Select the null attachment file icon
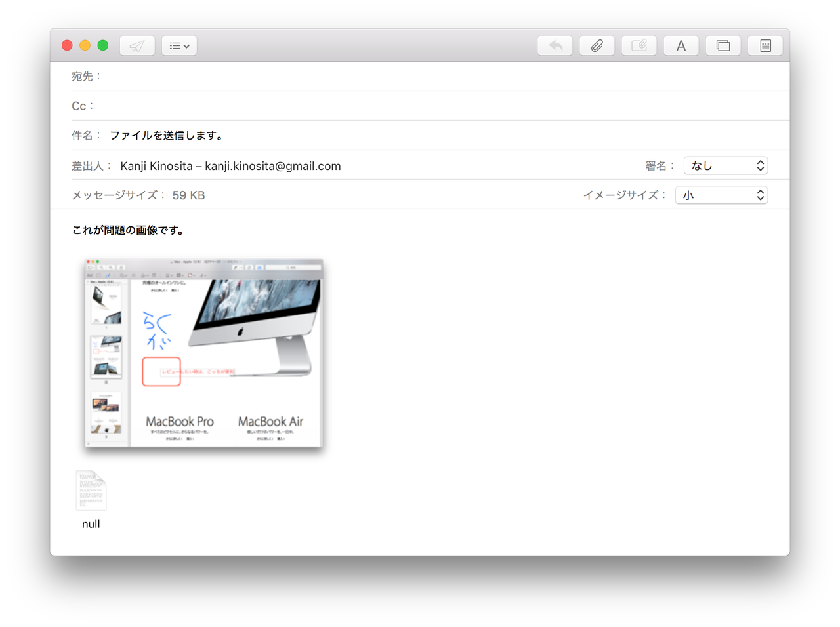Image resolution: width=840 pixels, height=627 pixels. [91, 490]
